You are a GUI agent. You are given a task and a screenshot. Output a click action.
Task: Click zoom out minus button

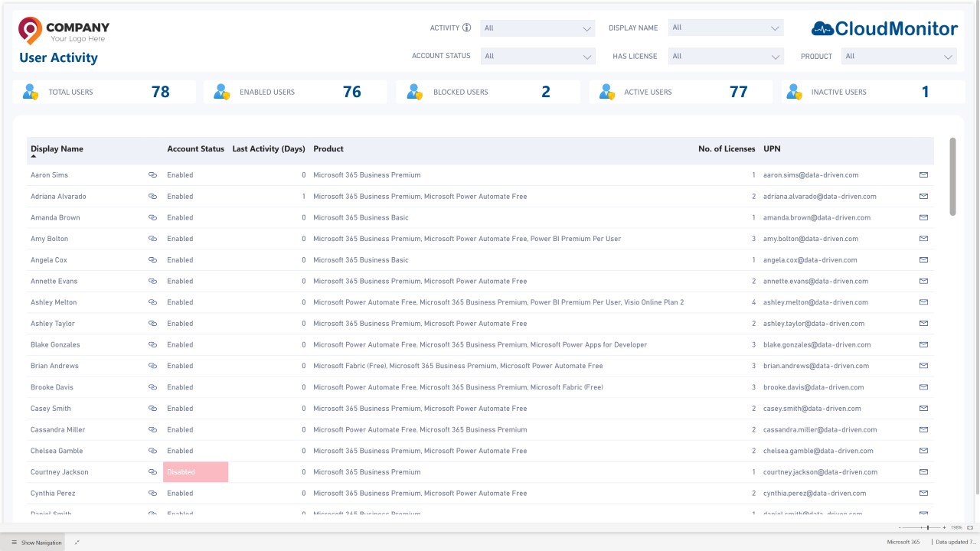click(899, 527)
